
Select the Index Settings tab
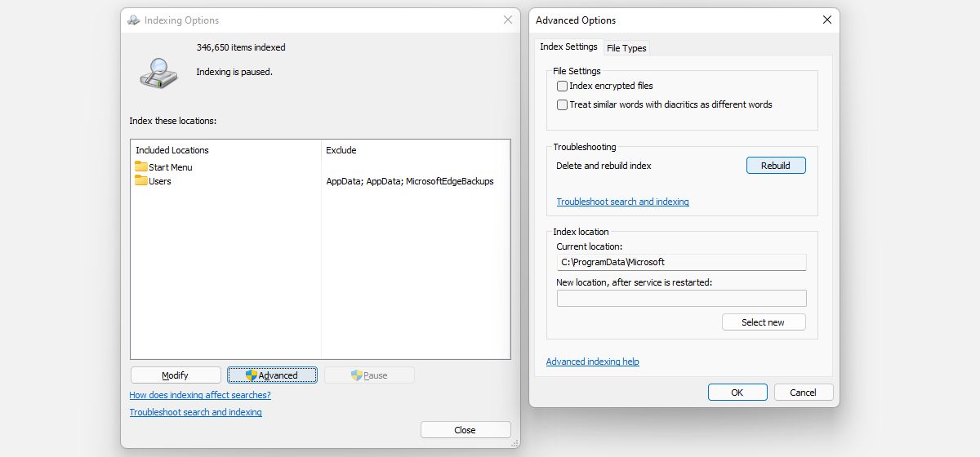pos(568,47)
